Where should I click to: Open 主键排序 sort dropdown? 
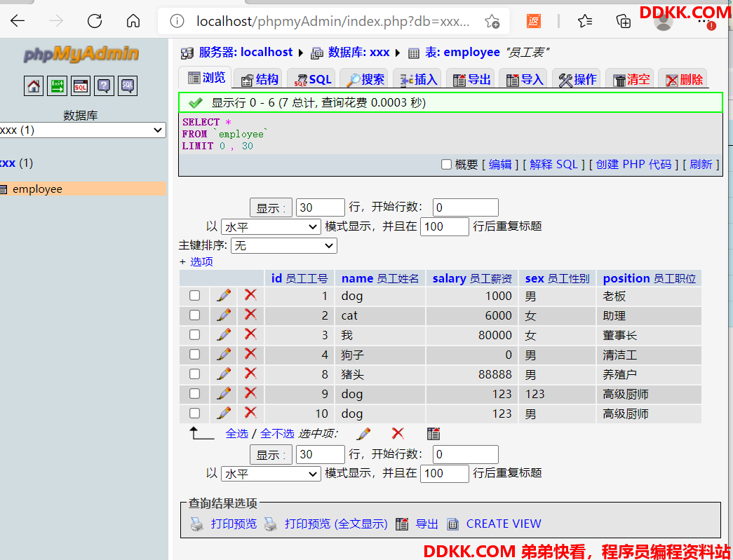click(x=284, y=245)
